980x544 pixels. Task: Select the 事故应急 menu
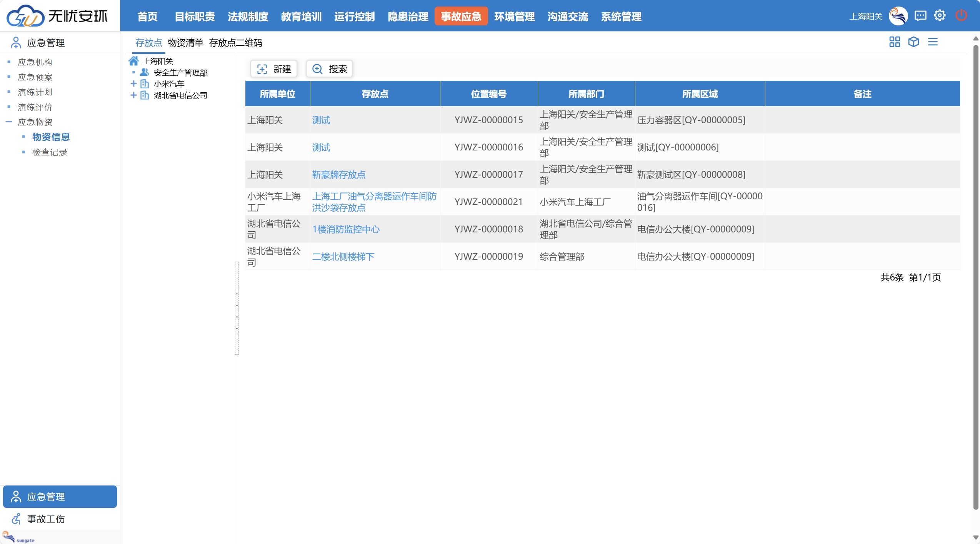pyautogui.click(x=461, y=17)
